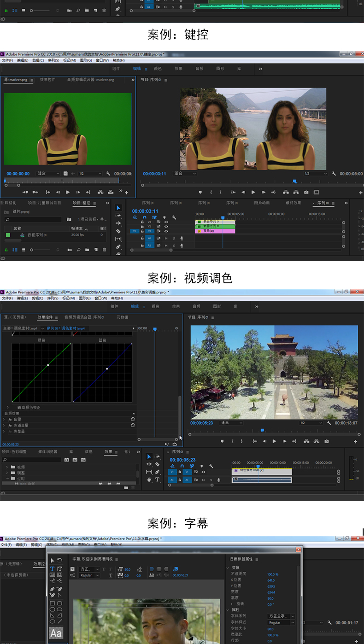Reset 音量 effect in 色彩调整 effect controls
The image size is (364, 644).
[x=133, y=419]
